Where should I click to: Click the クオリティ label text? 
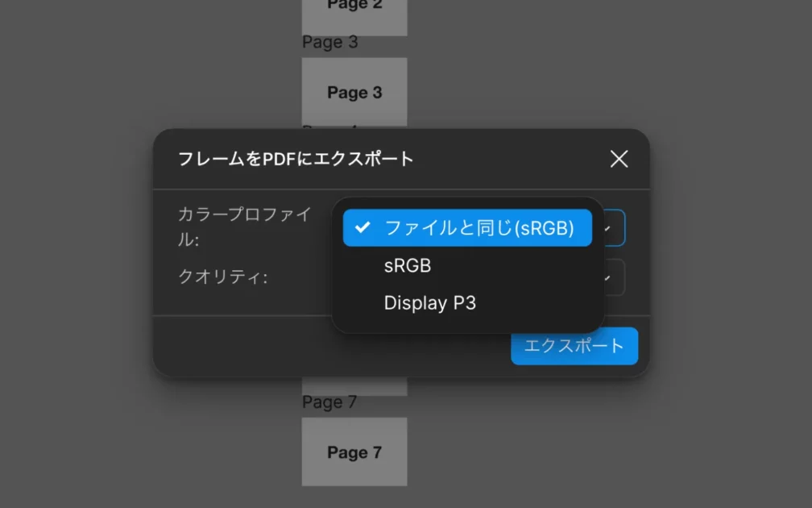(222, 277)
